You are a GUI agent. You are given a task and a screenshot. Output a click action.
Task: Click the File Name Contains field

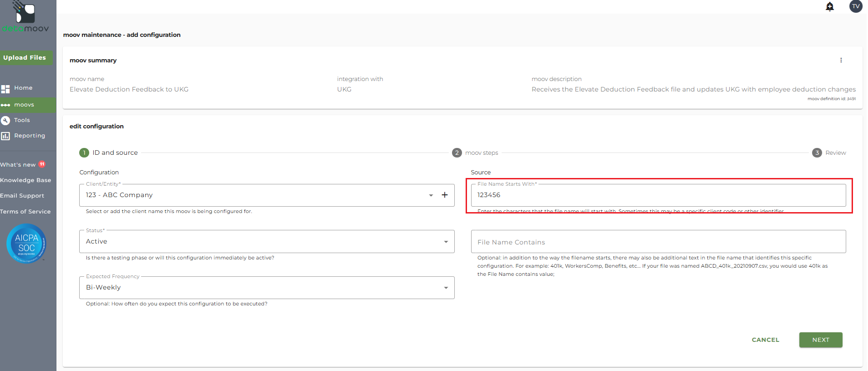coord(658,242)
